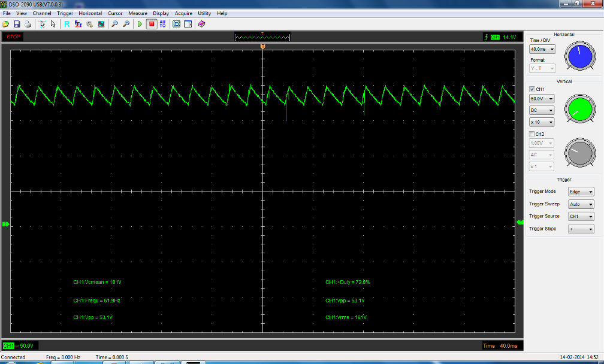Click the red STOP status indicator
604x364 pixels.
coord(13,37)
